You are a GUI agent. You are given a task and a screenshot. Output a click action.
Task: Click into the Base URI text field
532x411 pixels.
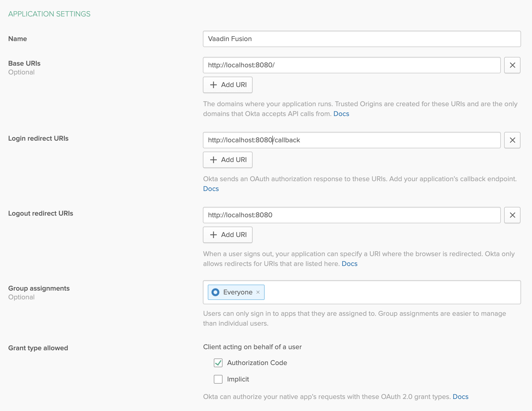pos(351,65)
